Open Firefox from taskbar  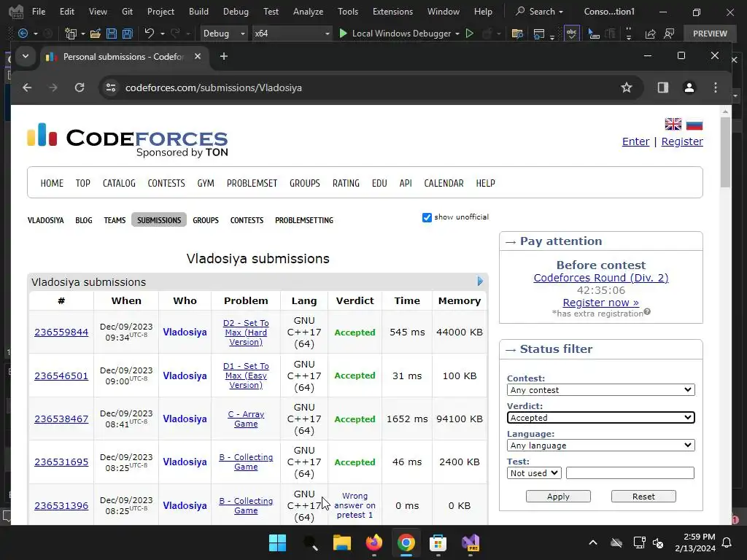click(x=374, y=542)
